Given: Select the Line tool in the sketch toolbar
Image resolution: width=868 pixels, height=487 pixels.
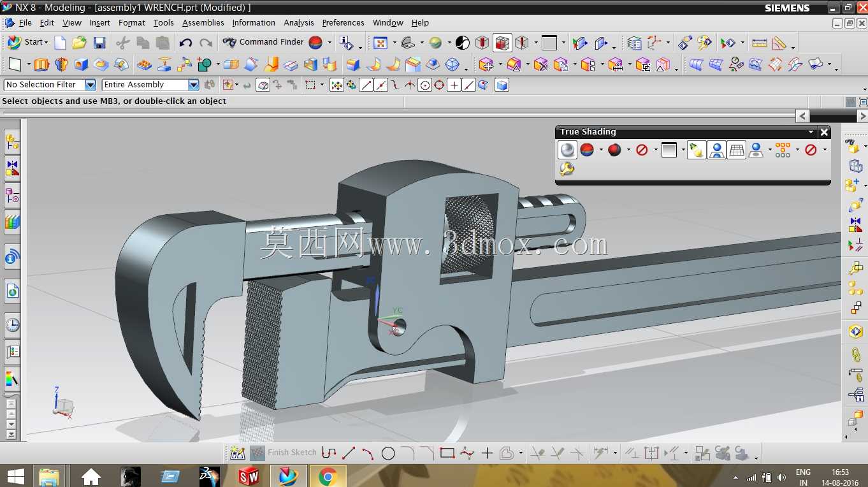Looking at the screenshot, I should tap(349, 453).
